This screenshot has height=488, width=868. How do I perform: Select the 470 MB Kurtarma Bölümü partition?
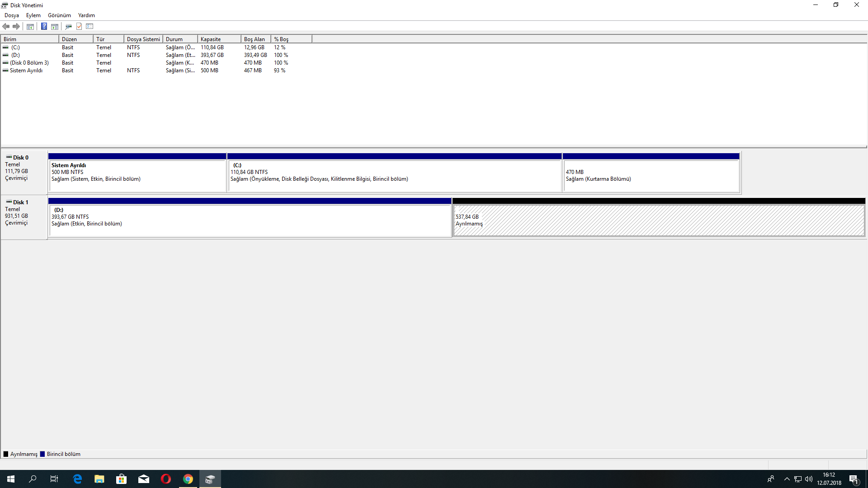651,175
